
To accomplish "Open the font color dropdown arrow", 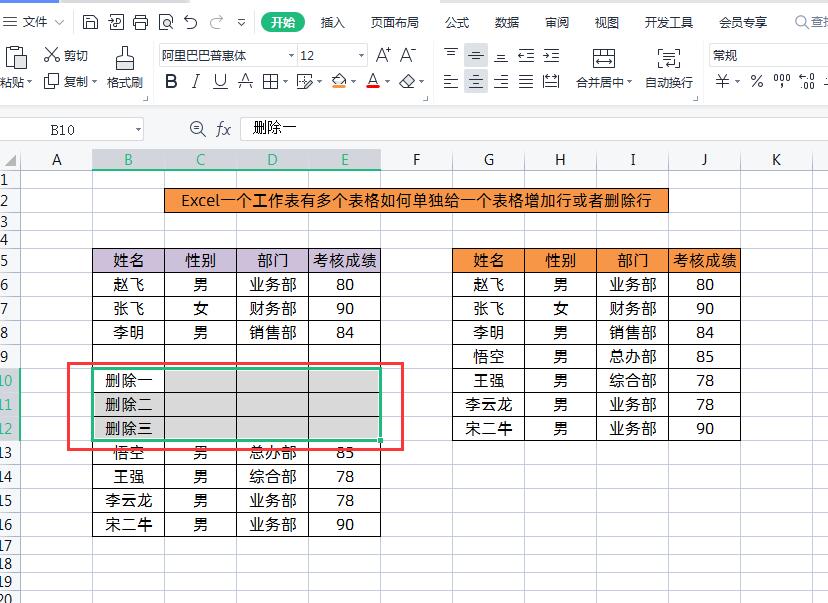I will tap(387, 82).
